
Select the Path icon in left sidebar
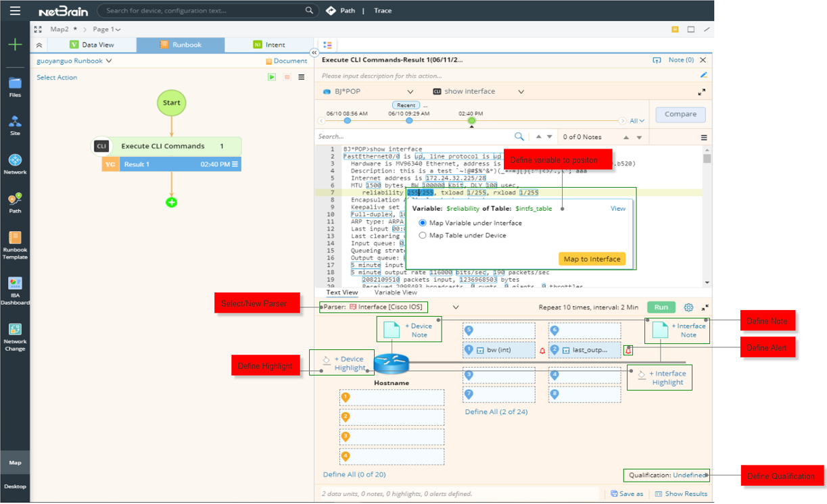click(14, 199)
